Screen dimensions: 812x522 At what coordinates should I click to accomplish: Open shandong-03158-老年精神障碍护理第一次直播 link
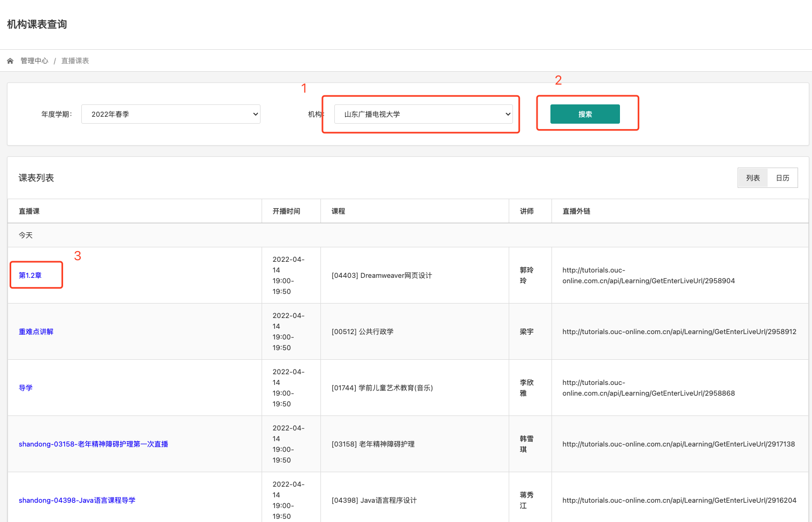(x=93, y=444)
